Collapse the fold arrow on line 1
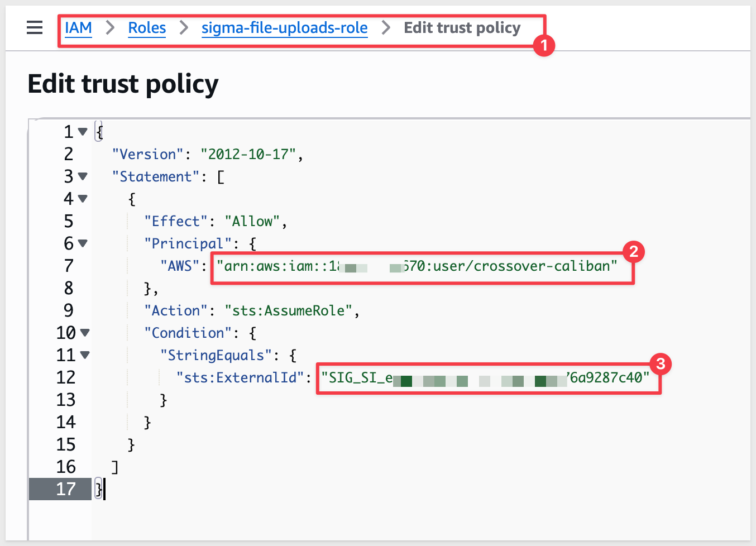756x546 pixels. [x=83, y=132]
